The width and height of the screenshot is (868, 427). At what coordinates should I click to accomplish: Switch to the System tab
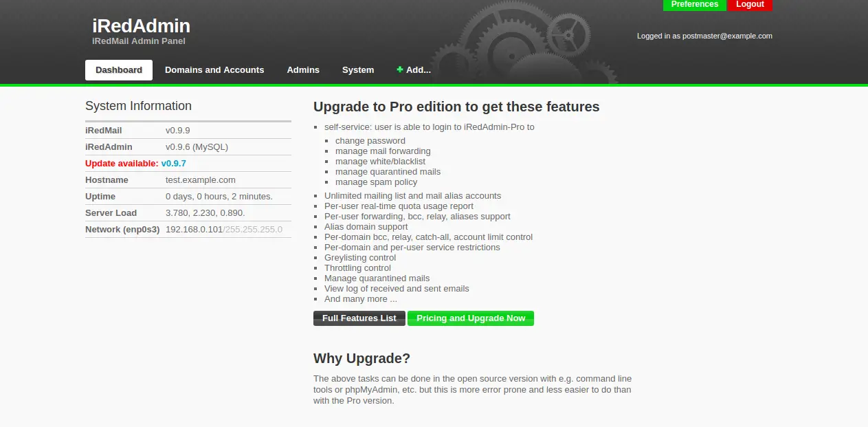(358, 69)
